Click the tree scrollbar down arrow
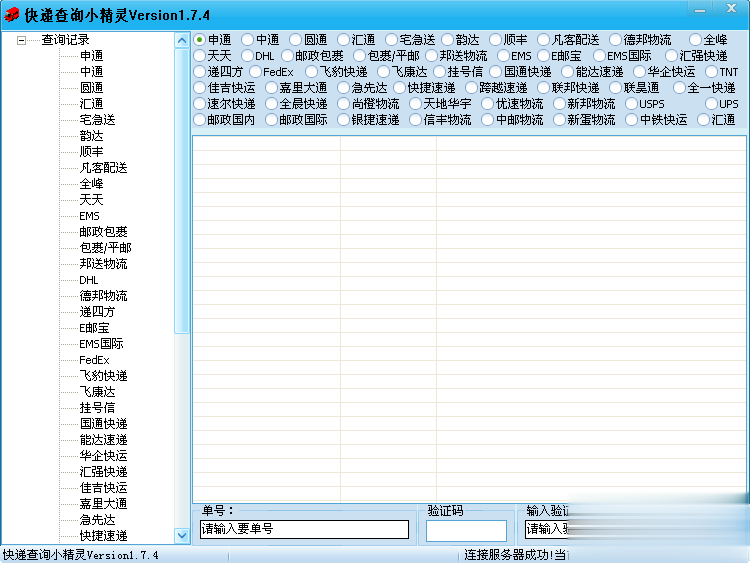The height and width of the screenshot is (563, 750). (182, 535)
